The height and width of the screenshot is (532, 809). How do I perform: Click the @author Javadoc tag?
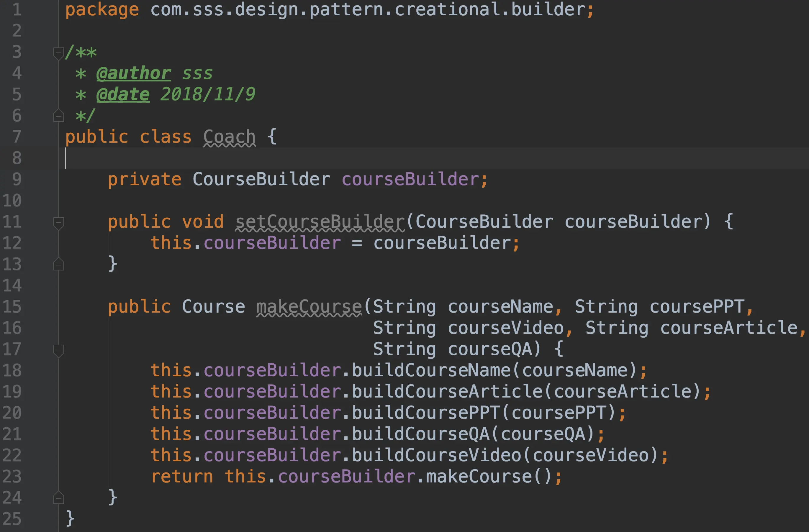[x=134, y=73]
